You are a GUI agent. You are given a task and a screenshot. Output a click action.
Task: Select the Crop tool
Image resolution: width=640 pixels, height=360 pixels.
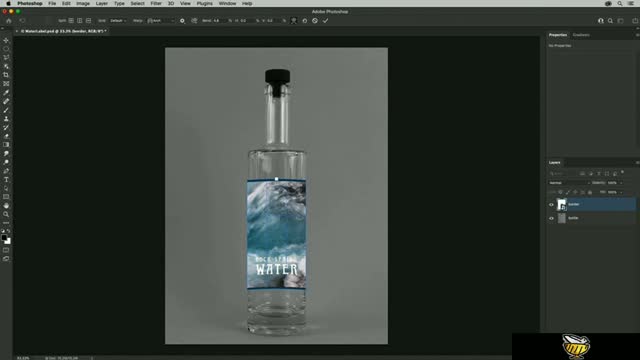pyautogui.click(x=6, y=75)
